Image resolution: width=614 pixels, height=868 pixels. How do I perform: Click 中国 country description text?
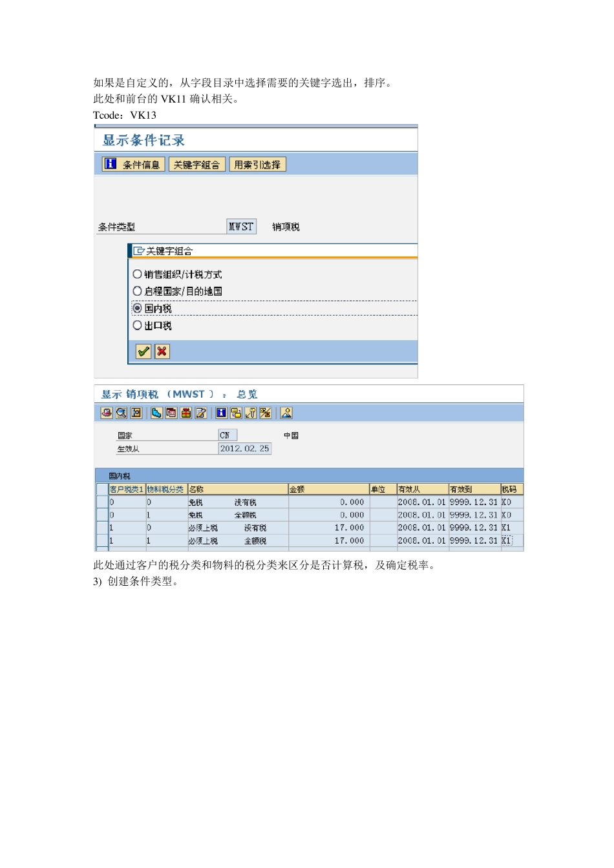291,435
